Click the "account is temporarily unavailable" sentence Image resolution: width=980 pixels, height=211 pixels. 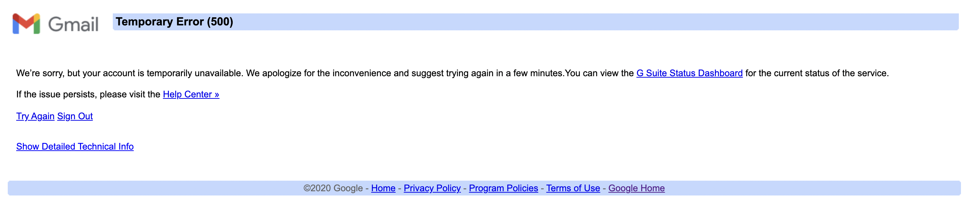pos(173,73)
